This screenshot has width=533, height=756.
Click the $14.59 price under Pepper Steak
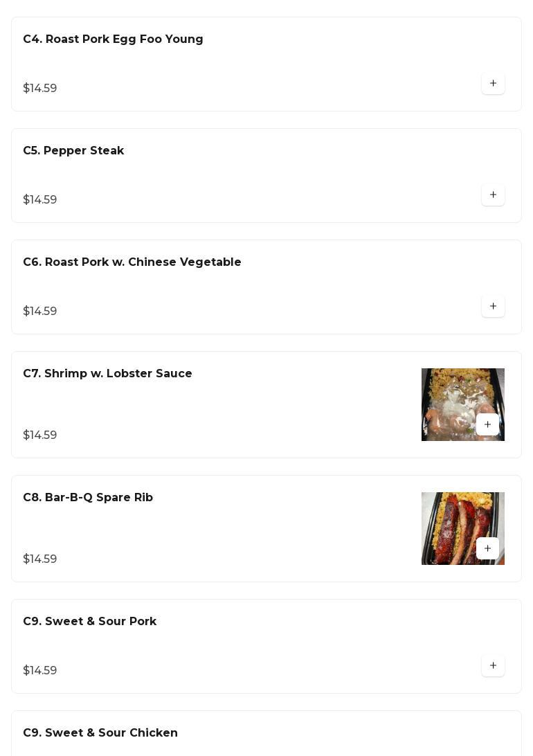point(40,200)
